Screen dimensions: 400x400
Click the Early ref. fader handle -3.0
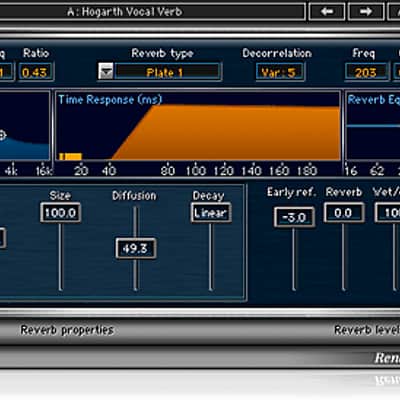point(294,217)
